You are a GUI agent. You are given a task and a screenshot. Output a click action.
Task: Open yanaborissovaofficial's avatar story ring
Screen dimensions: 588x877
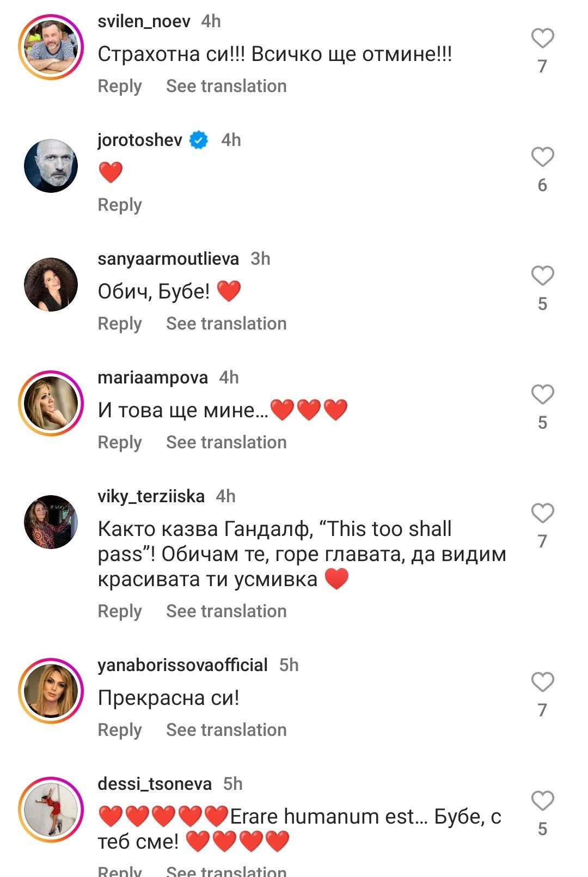(51, 691)
